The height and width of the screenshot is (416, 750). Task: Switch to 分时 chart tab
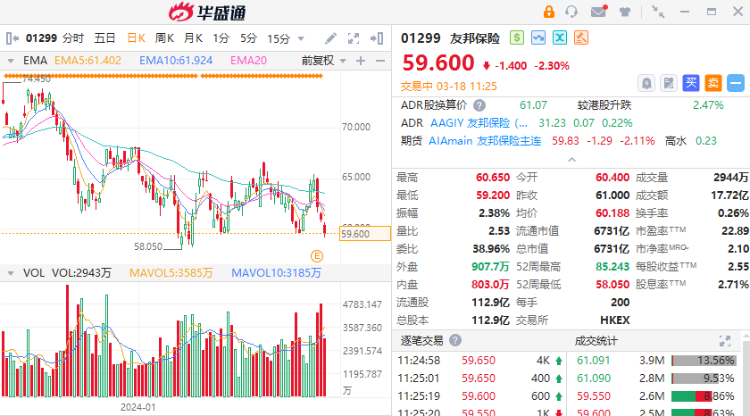(73, 38)
